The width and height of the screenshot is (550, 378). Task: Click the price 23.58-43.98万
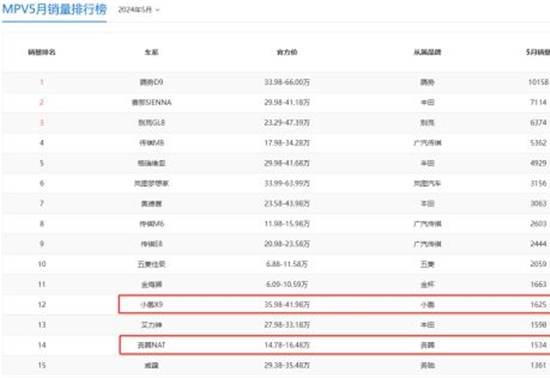tap(287, 204)
